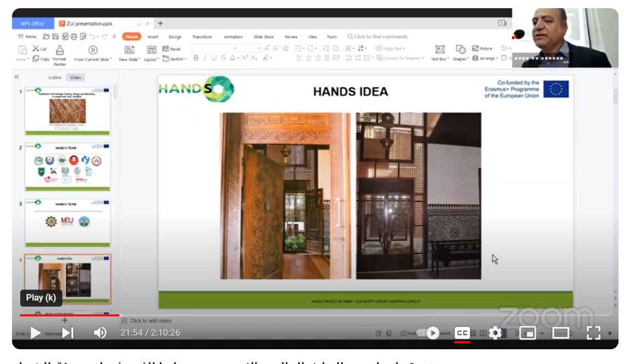Image resolution: width=624 pixels, height=364 pixels.
Task: Skip to the next video
Action: pos(68,332)
